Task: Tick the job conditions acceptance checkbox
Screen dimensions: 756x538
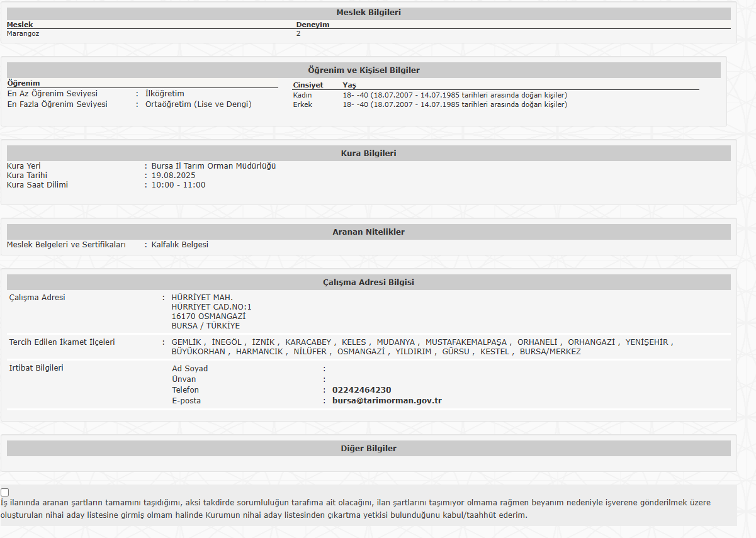Action: pyautogui.click(x=5, y=492)
